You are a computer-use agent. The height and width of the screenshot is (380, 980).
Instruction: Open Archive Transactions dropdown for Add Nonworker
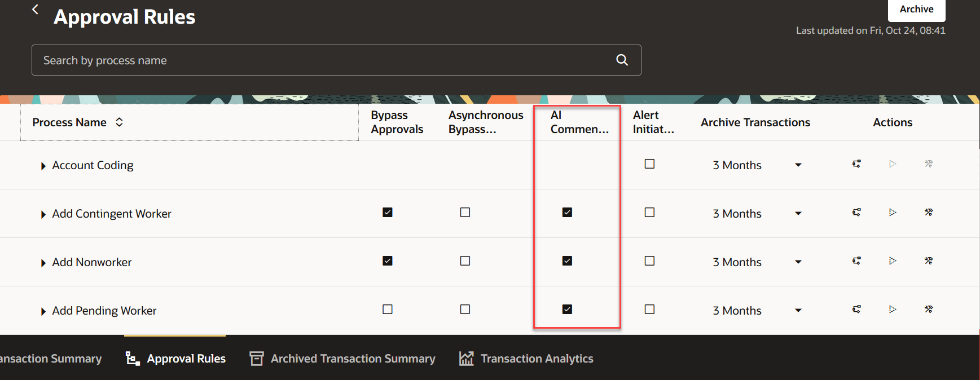[798, 262]
